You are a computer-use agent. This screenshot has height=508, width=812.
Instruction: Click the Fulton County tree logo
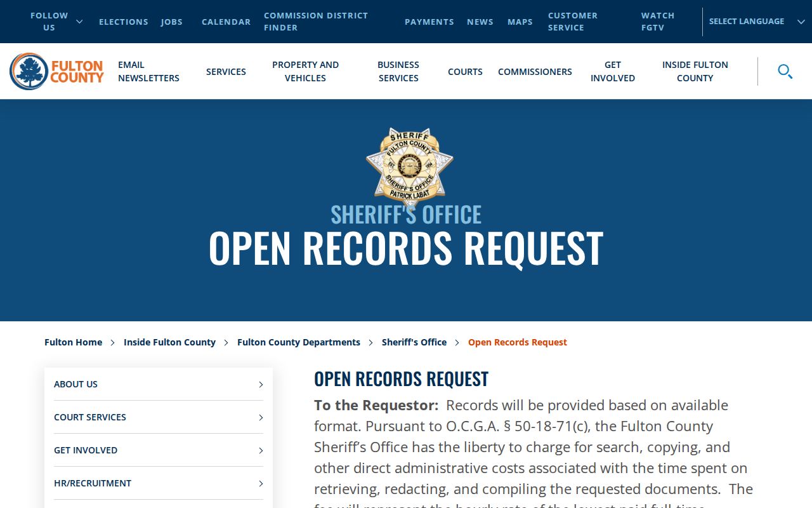tap(57, 71)
